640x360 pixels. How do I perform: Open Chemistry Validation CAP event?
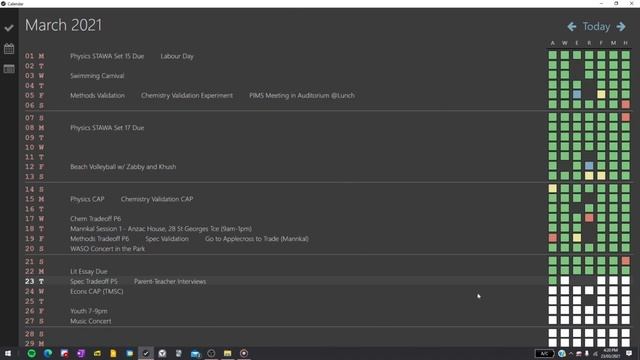click(x=157, y=199)
